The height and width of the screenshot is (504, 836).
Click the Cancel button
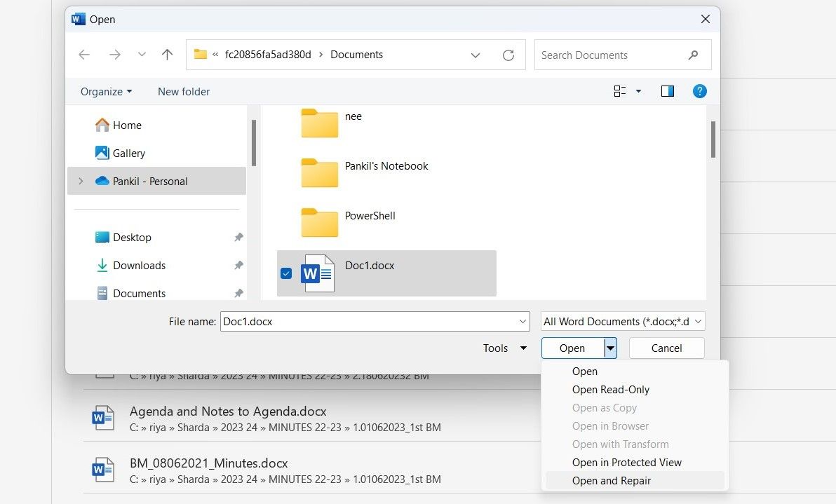coord(666,348)
